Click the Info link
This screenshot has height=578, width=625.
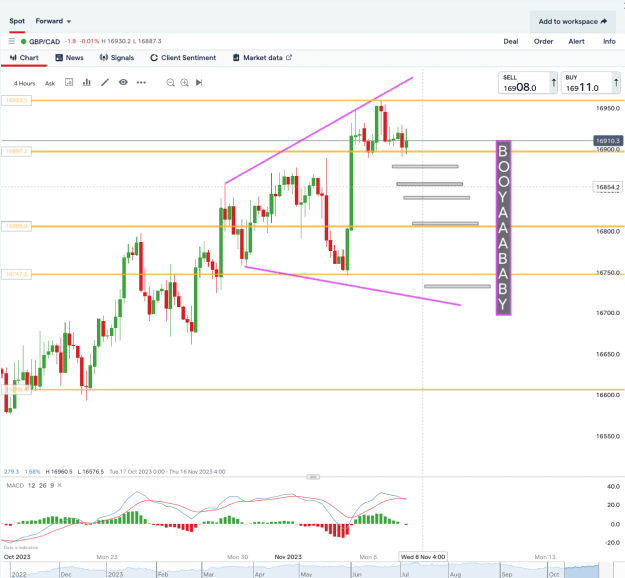click(609, 41)
